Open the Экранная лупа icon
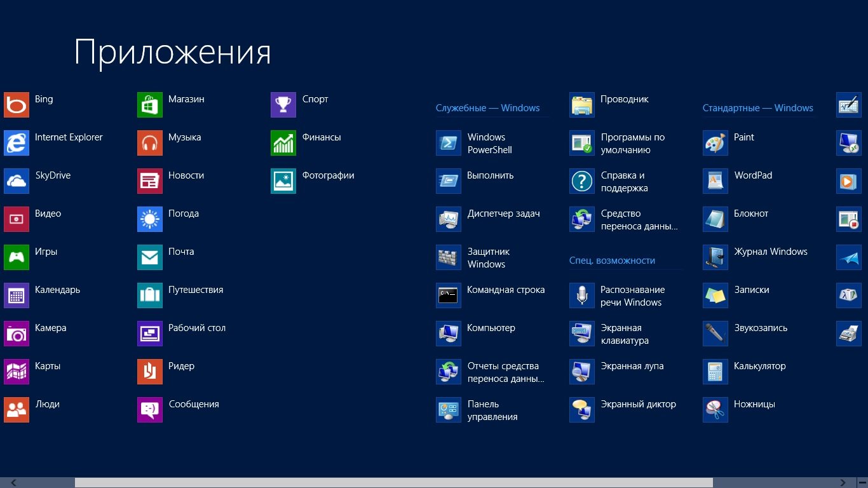The width and height of the screenshot is (868, 488). tap(582, 372)
